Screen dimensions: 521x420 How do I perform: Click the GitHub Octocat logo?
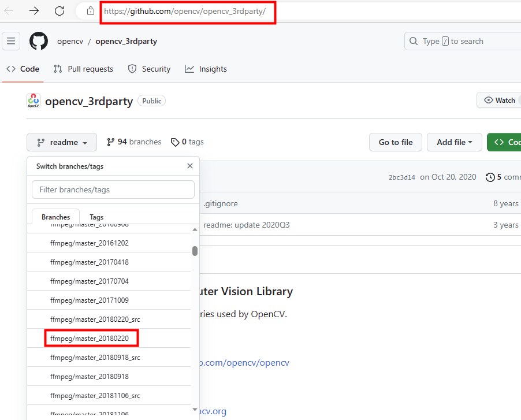39,41
